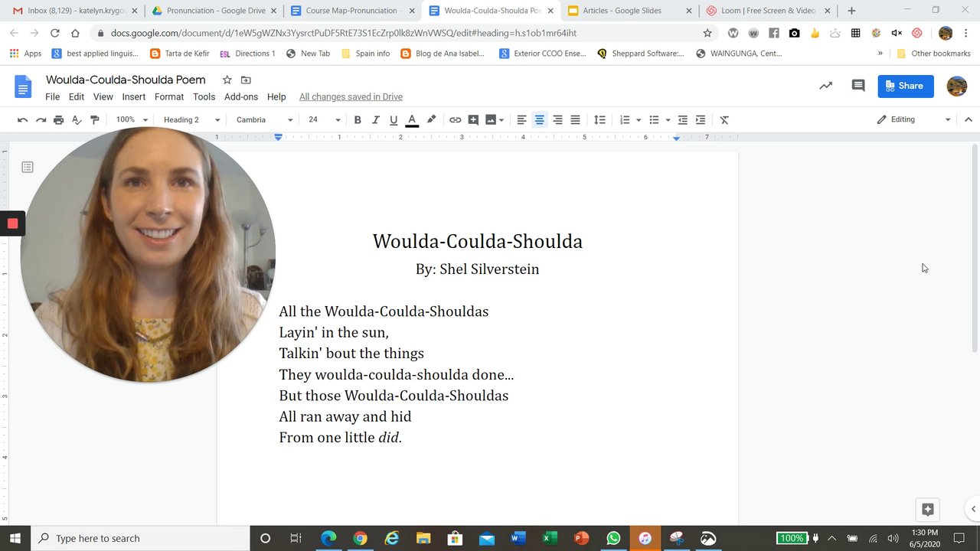
Task: Add a comment from the toolbar
Action: coord(473,119)
